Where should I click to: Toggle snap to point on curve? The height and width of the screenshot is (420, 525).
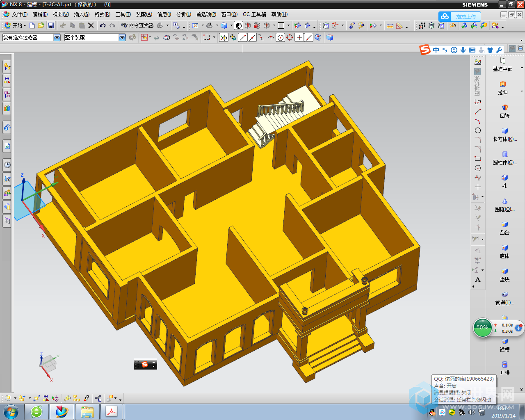coord(308,37)
